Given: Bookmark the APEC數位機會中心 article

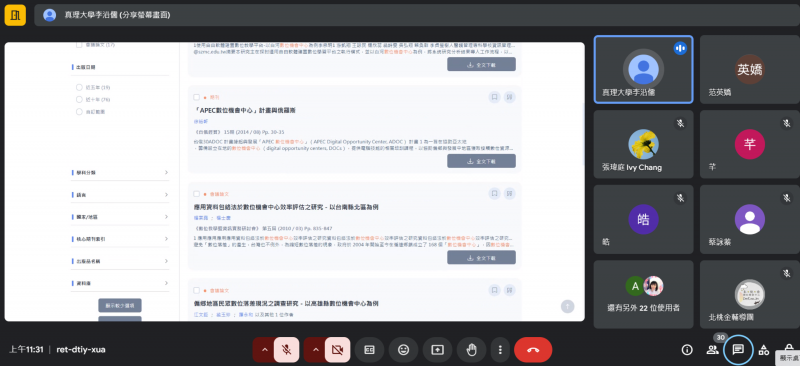Looking at the screenshot, I should pos(494,97).
